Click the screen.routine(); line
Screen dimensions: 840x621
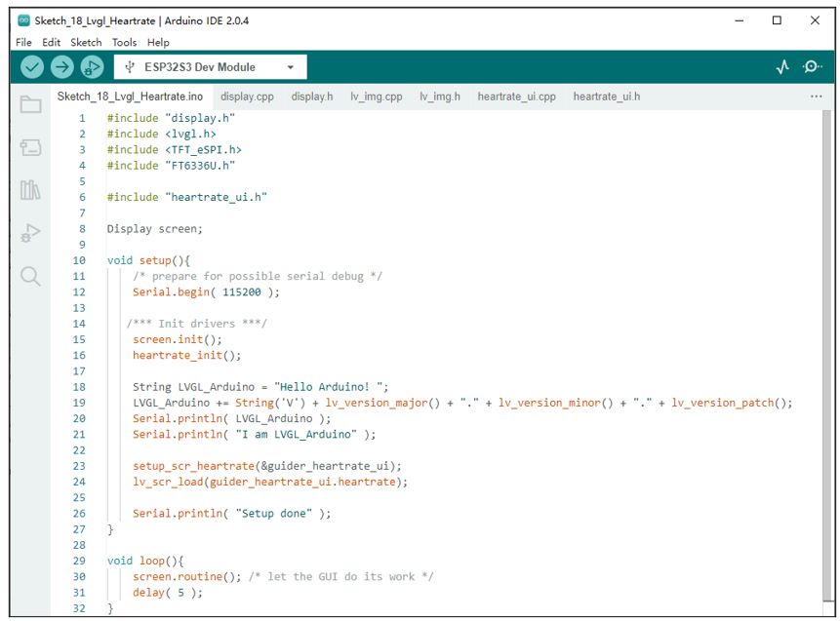pos(187,576)
